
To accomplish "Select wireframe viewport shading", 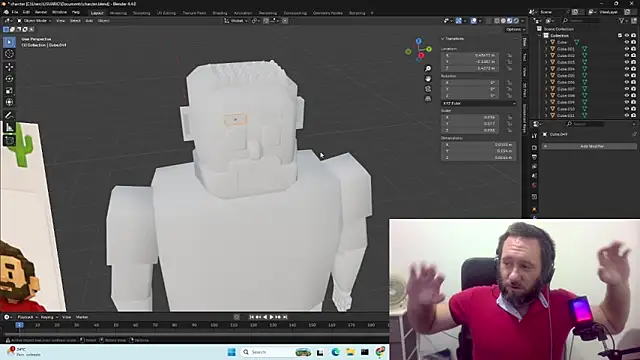I will [x=497, y=20].
